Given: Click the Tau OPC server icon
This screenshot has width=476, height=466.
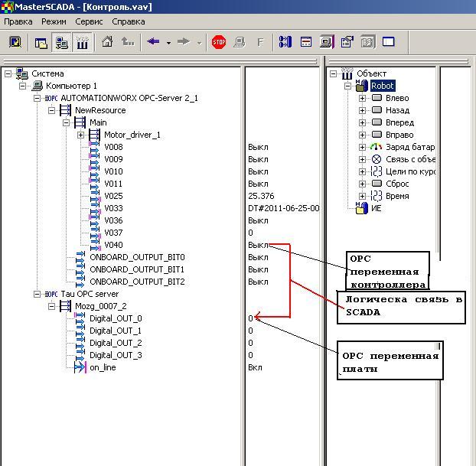Looking at the screenshot, I should (51, 294).
